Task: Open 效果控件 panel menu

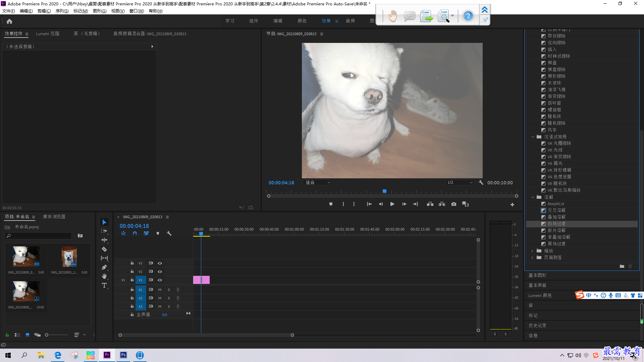Action: click(x=27, y=34)
